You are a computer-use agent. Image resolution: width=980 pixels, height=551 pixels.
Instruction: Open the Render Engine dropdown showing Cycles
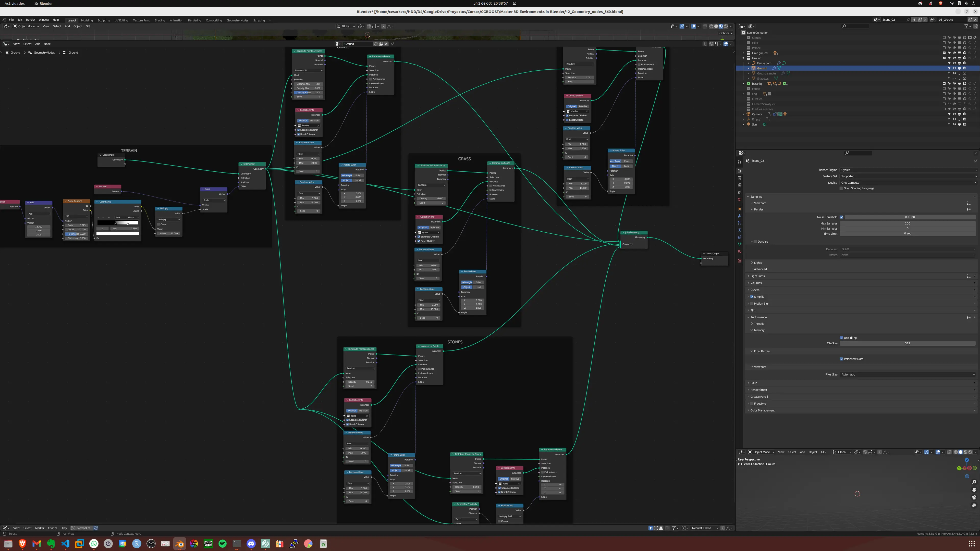(x=908, y=170)
